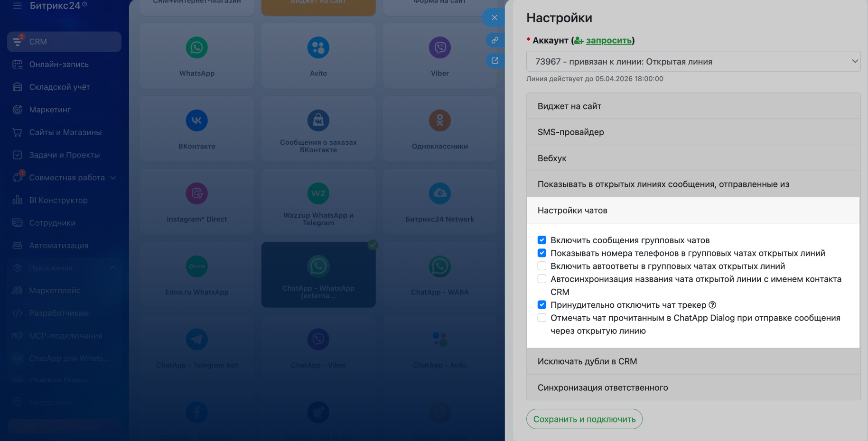Viewport: 868px width, 441px height.
Task: Click the 'запросить' account link
Action: coord(608,40)
